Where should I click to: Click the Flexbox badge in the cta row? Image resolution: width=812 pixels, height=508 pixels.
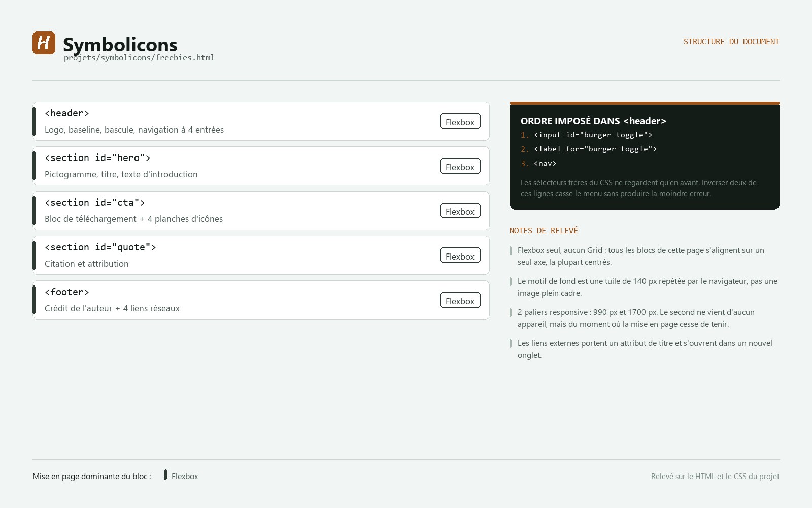pos(460,211)
